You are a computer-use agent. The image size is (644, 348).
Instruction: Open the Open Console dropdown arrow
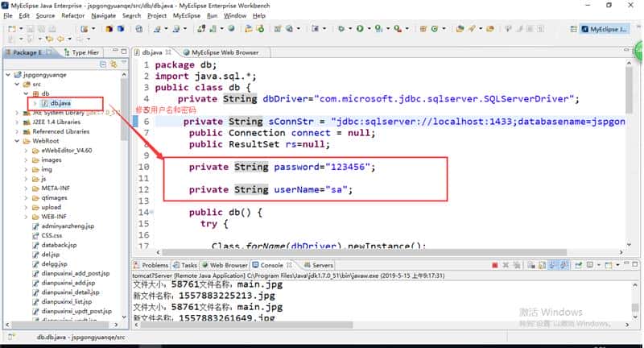click(x=617, y=265)
